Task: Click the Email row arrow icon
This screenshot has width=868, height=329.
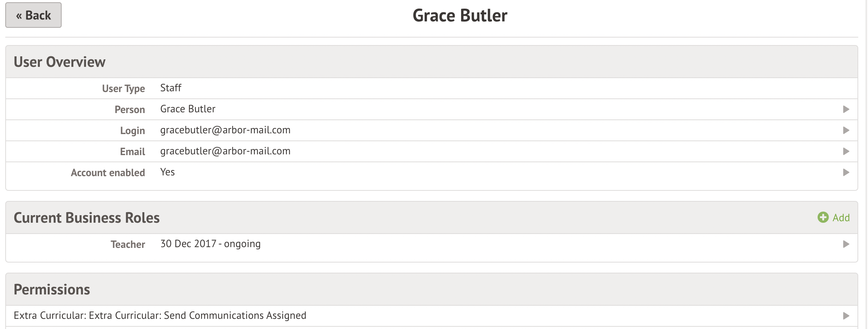Action: pyautogui.click(x=846, y=151)
